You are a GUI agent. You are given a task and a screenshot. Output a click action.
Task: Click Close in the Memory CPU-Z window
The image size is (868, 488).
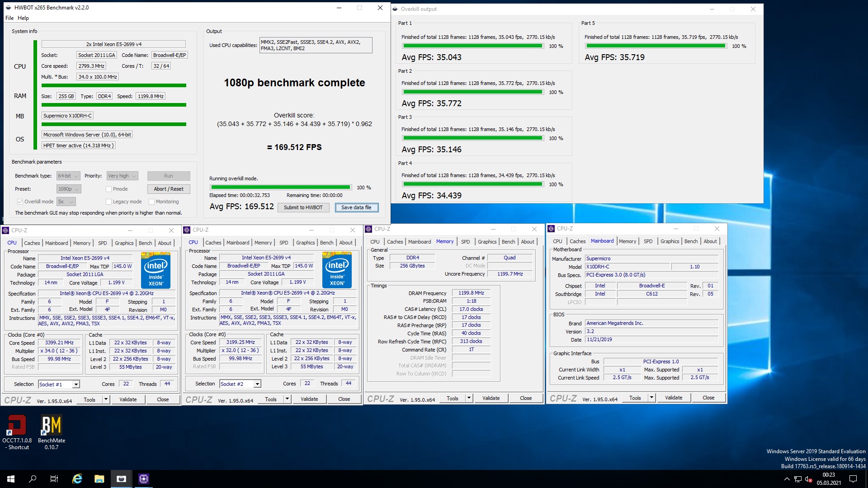pyautogui.click(x=526, y=398)
